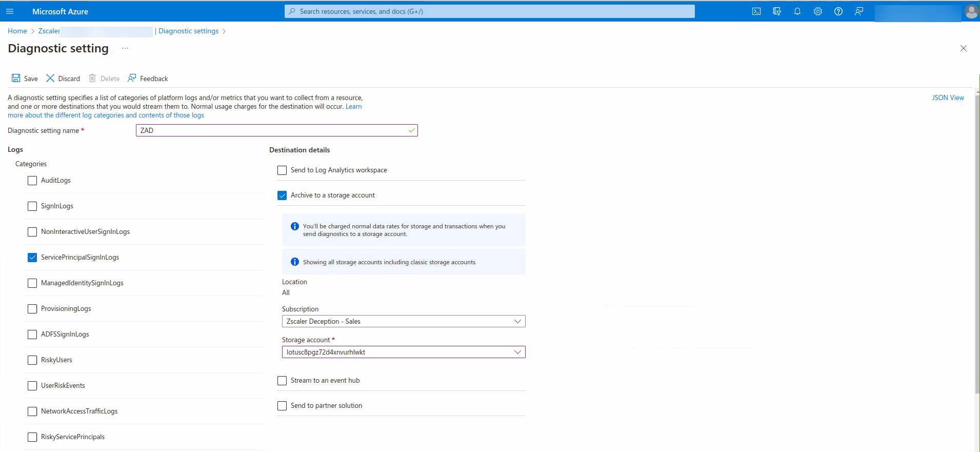Click the Feedback toolbar icon
Viewport: 980px width, 452px height.
pos(132,78)
